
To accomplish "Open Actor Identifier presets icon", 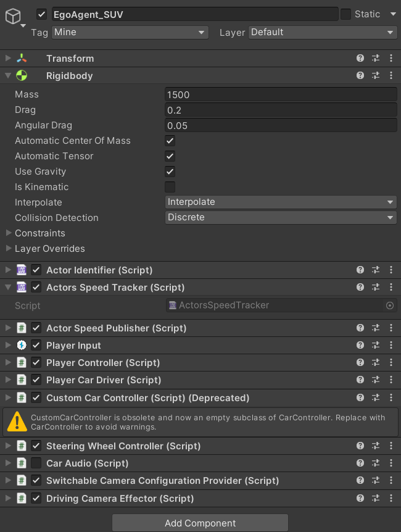I will [376, 270].
